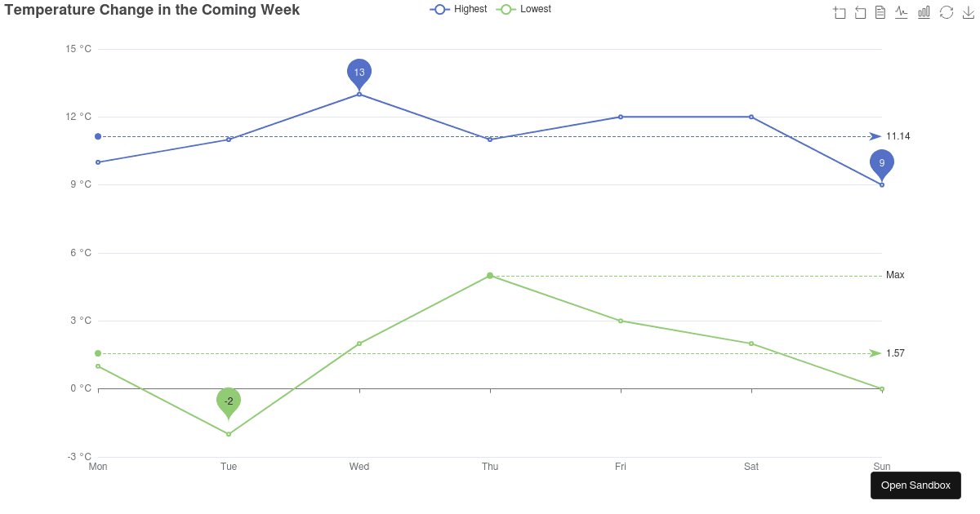Viewport: 980px width, 514px height.
Task: Click the -2 low pin on Tuesday
Action: pos(229,401)
